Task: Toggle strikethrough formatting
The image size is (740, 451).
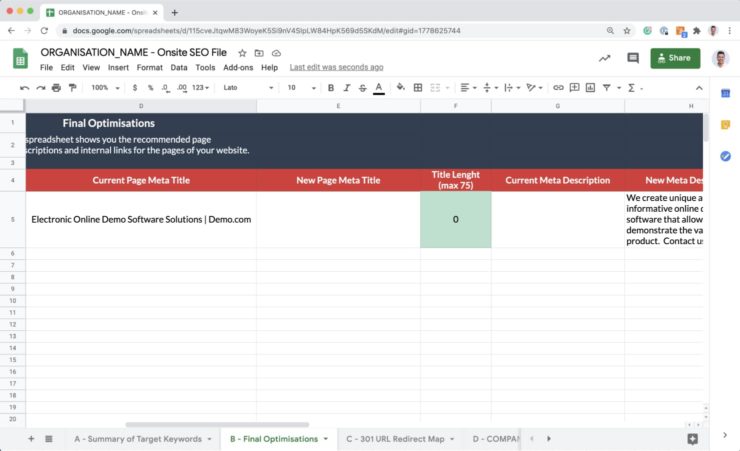Action: [x=362, y=88]
